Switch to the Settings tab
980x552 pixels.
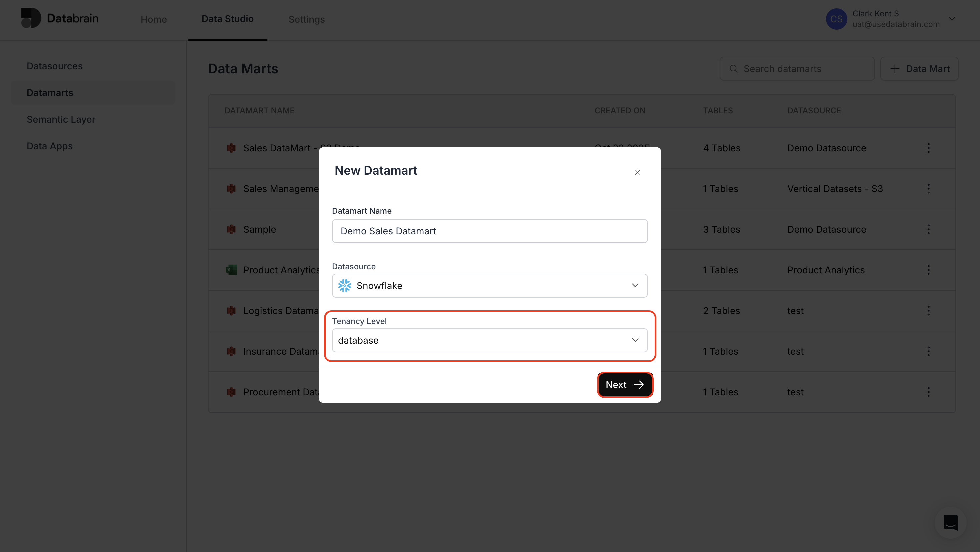click(x=307, y=19)
